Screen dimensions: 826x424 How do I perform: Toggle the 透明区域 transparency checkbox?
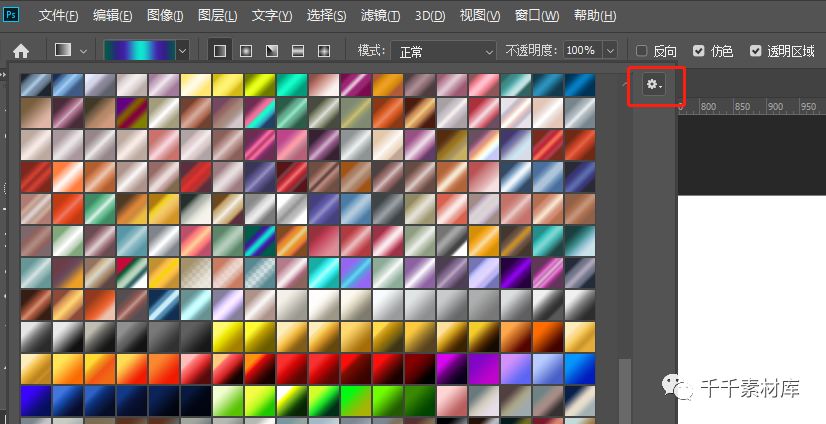pyautogui.click(x=755, y=51)
